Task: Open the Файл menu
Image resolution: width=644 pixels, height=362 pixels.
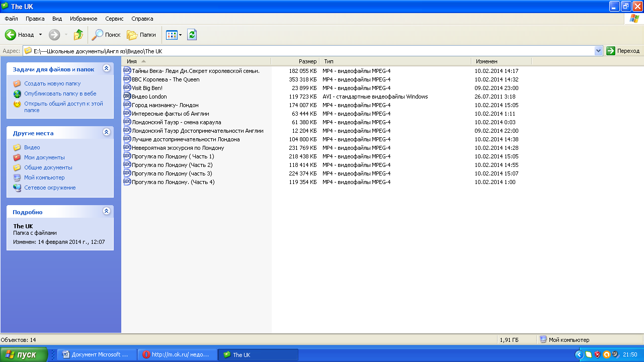Action: tap(11, 19)
